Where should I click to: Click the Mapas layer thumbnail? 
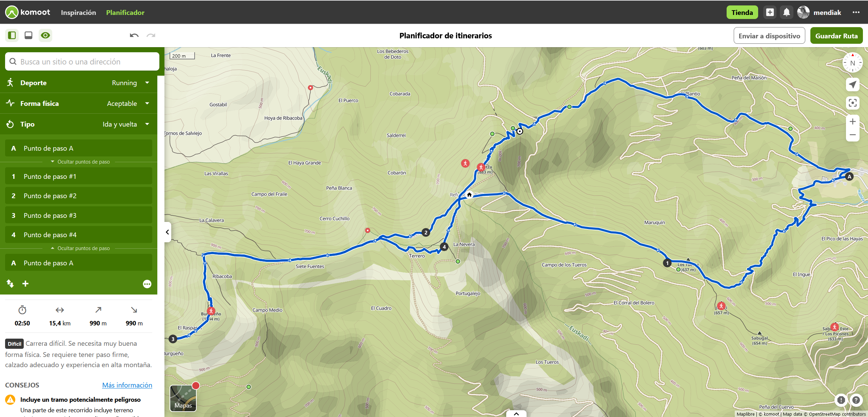pyautogui.click(x=183, y=398)
